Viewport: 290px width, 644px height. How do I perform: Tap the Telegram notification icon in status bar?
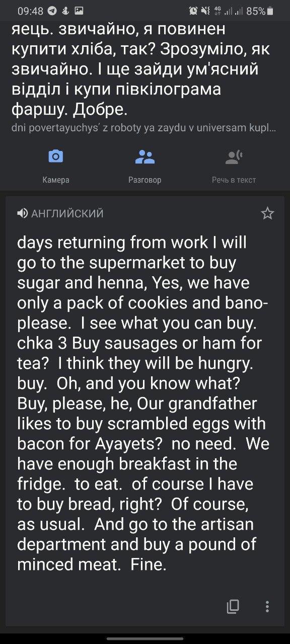[x=52, y=11]
